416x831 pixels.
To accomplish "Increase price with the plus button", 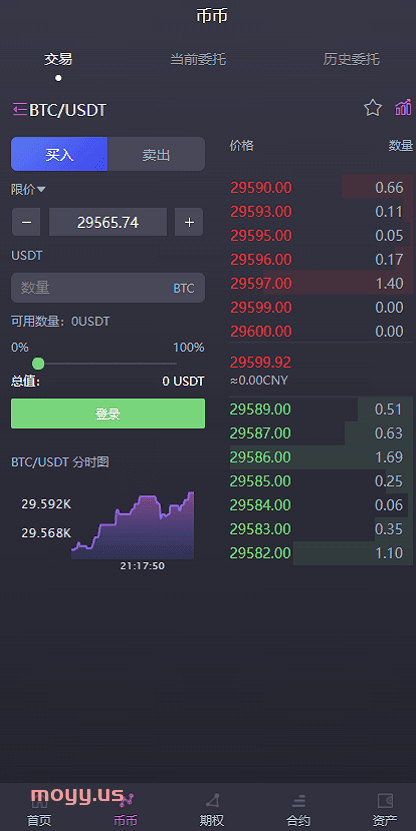I will pyautogui.click(x=189, y=222).
